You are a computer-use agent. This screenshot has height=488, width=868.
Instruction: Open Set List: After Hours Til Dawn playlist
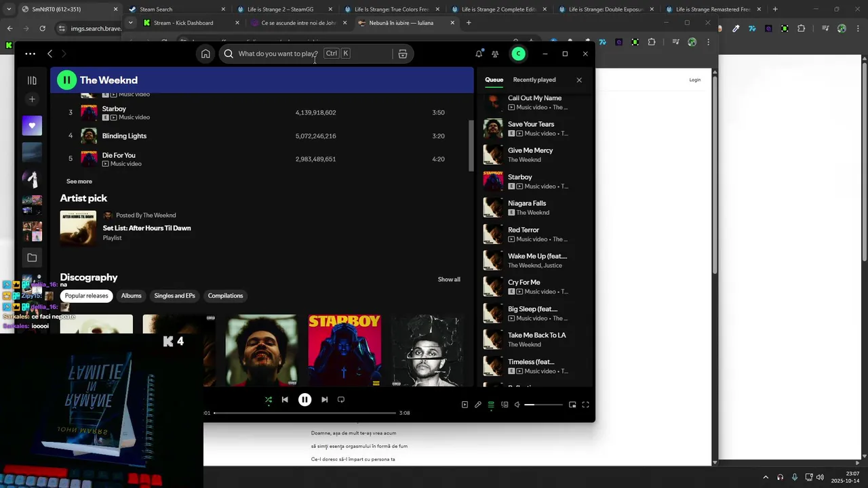pyautogui.click(x=146, y=228)
